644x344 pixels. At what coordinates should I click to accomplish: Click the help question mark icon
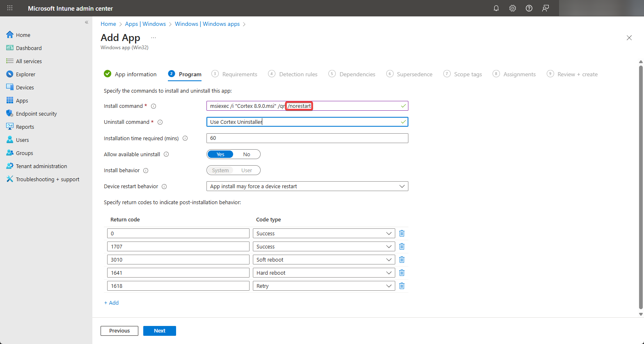[529, 8]
